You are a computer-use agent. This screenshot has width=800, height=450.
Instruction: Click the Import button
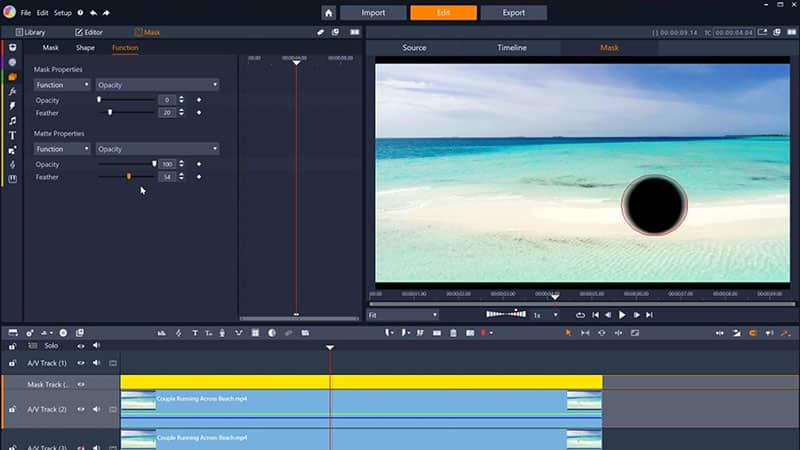click(373, 13)
